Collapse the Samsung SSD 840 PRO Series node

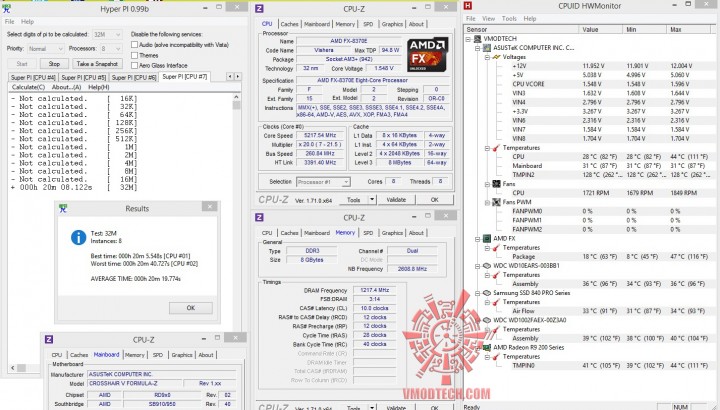coord(478,293)
